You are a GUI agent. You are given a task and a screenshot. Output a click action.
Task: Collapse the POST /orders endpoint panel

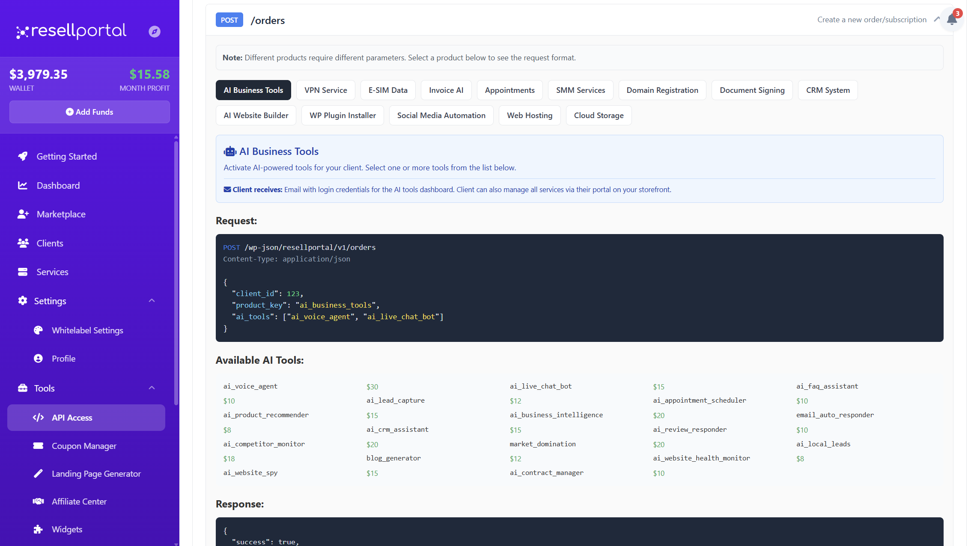click(x=936, y=20)
